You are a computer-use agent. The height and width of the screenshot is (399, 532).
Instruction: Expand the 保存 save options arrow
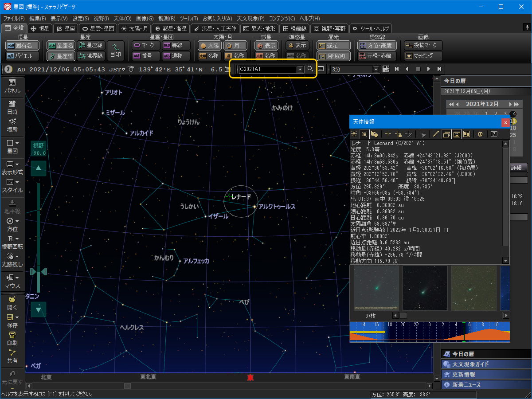[x=17, y=317]
